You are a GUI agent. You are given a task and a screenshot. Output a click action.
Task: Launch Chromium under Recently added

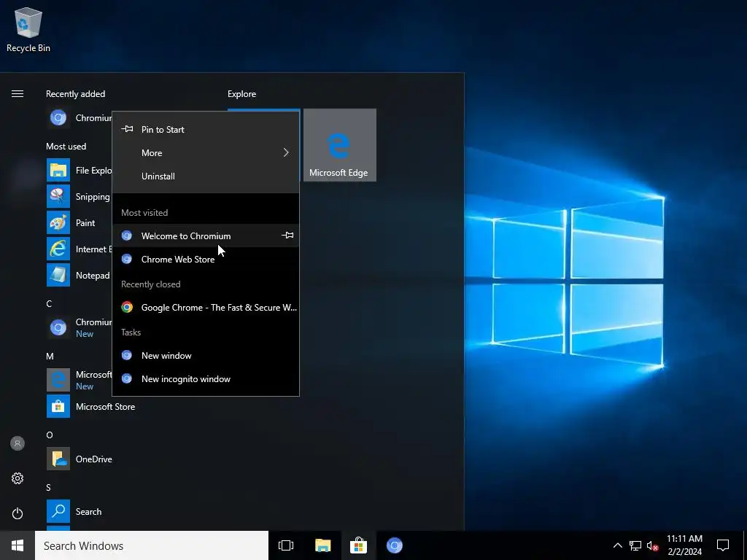tap(79, 117)
